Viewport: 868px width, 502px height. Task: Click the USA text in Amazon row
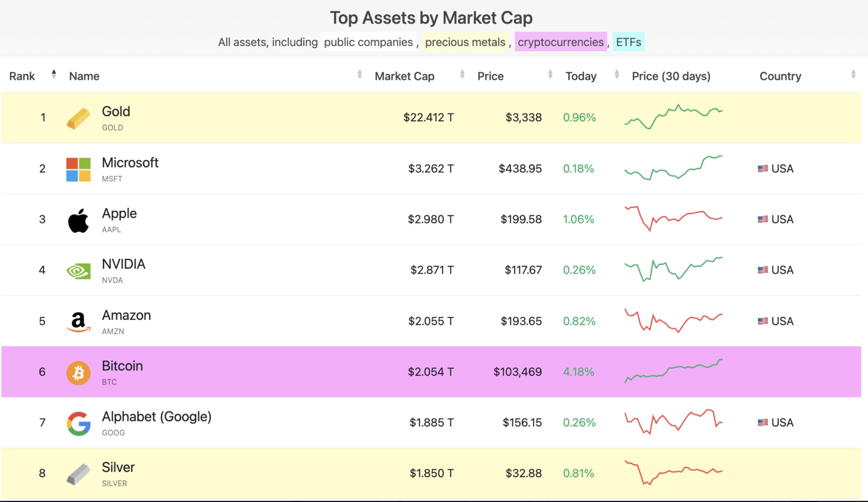[x=782, y=321]
